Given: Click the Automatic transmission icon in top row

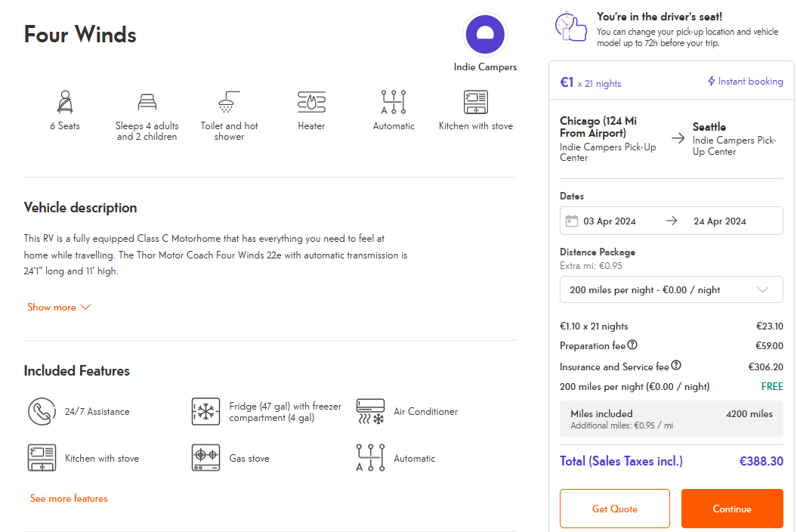Looking at the screenshot, I should (394, 102).
